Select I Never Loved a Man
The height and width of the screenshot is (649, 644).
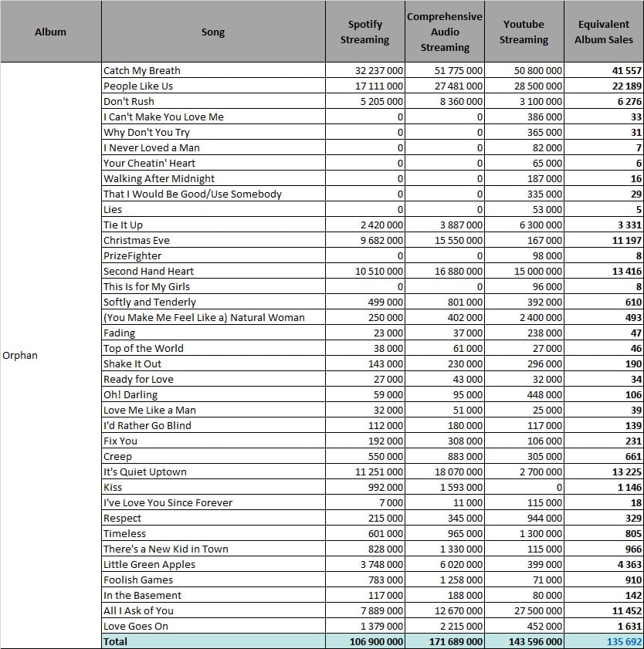coord(213,147)
